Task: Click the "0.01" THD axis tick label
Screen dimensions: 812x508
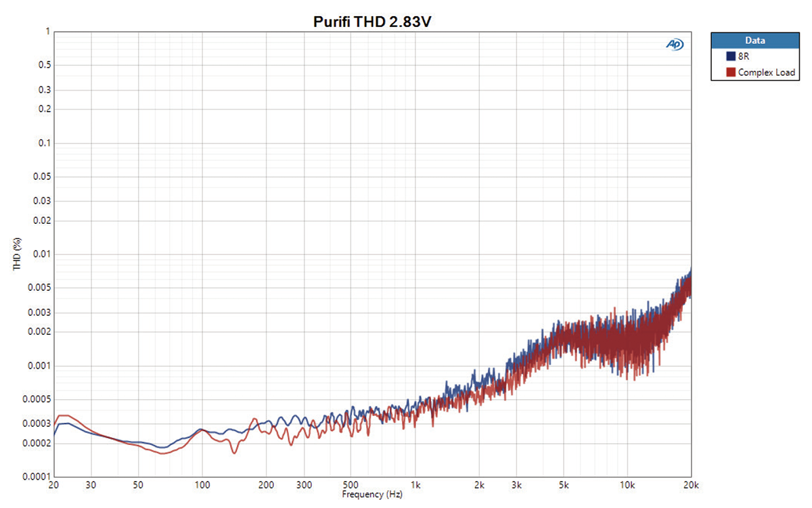Action: tap(43, 254)
